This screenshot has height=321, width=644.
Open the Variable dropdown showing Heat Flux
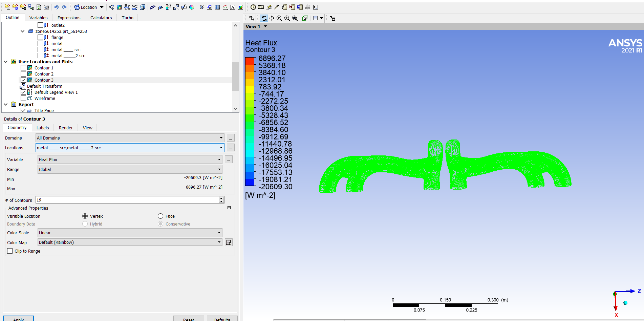(130, 160)
